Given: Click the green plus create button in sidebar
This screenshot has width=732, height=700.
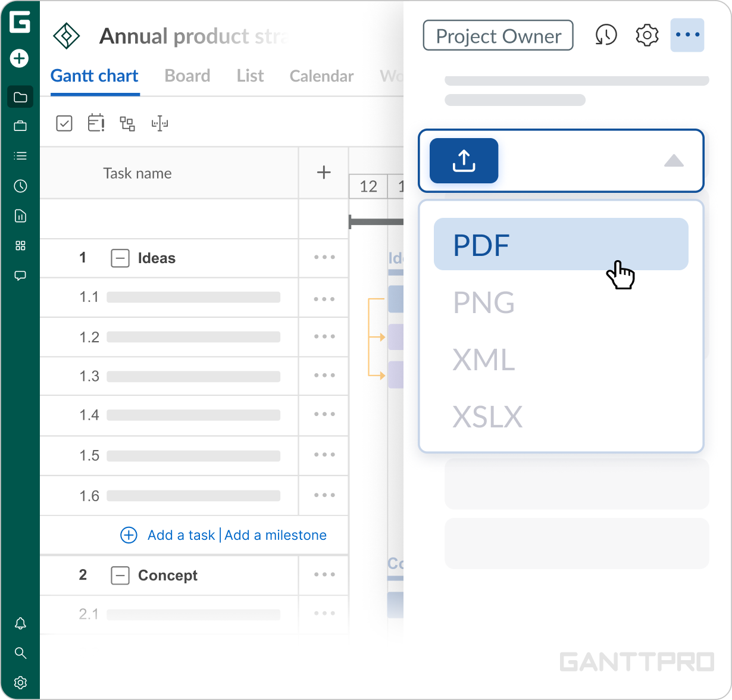Looking at the screenshot, I should 20,58.
